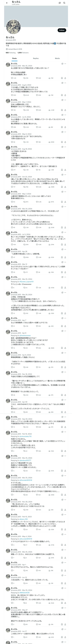The height and width of the screenshot is (644, 72).
Task: Go back using the top-left arrow
Action: [7, 3]
